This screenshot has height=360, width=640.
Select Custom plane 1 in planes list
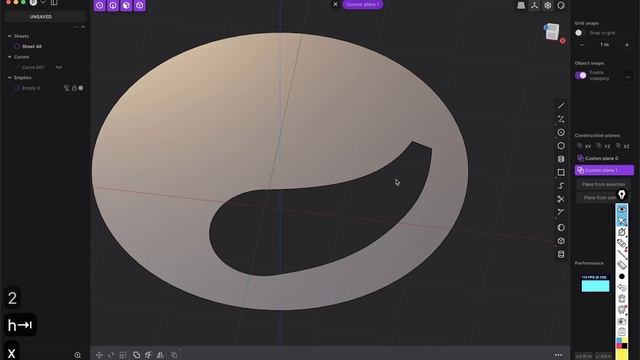coord(604,170)
